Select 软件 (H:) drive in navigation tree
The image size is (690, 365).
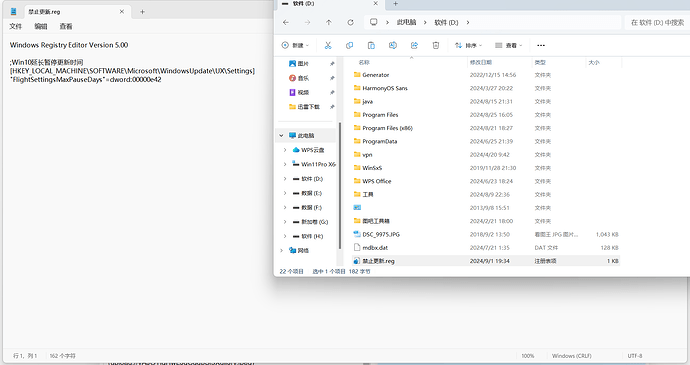pos(307,236)
